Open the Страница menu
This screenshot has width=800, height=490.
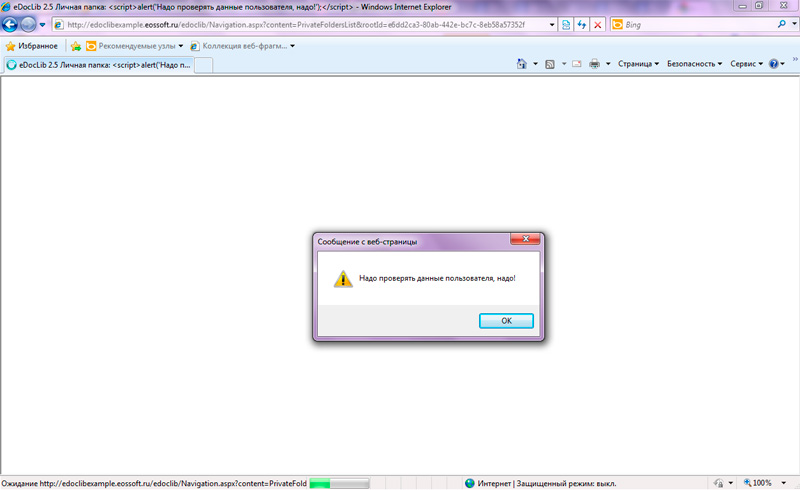point(638,64)
